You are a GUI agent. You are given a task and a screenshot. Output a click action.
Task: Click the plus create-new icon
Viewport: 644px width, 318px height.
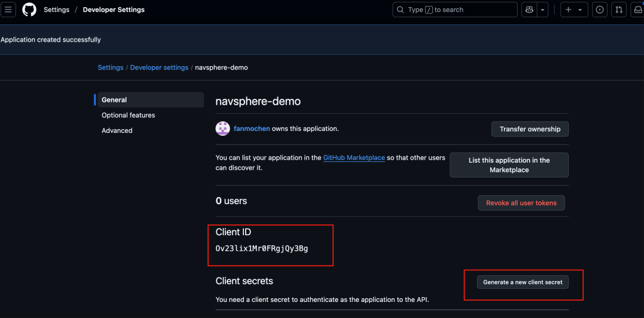click(x=568, y=10)
